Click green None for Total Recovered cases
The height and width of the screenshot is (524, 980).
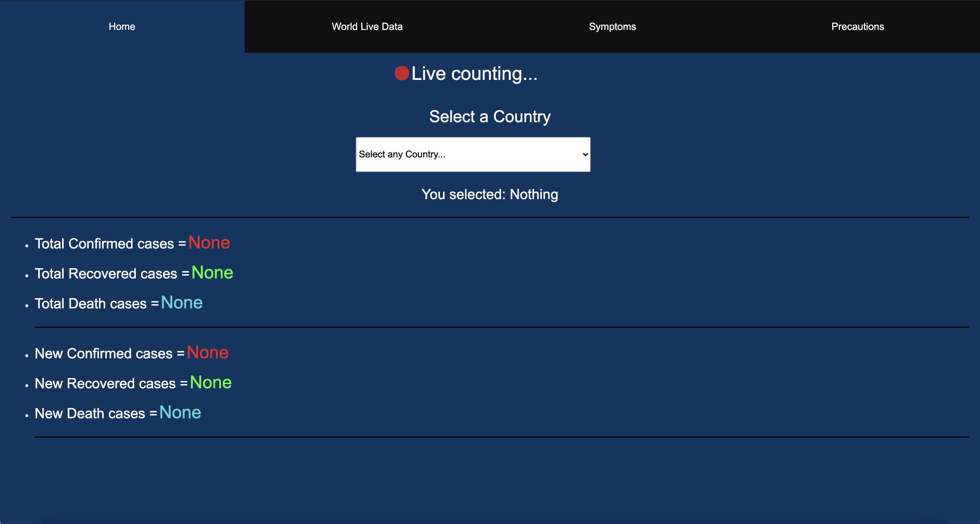pos(212,273)
